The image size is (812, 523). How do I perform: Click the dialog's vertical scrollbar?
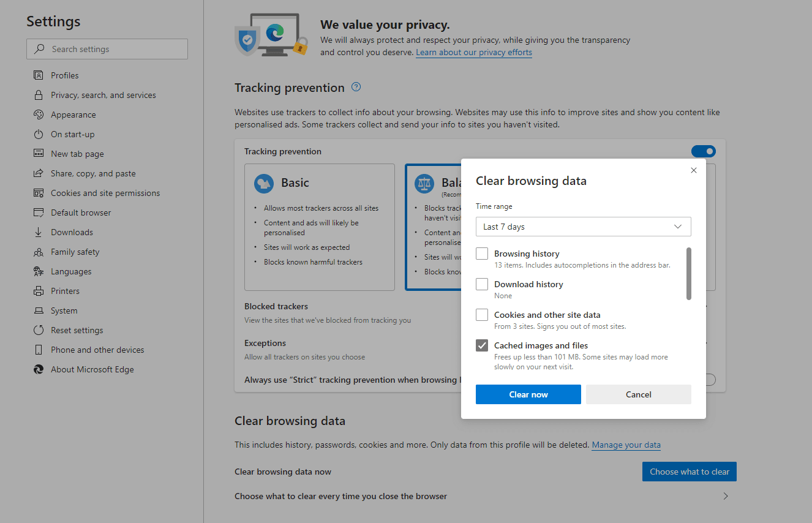[x=689, y=274]
